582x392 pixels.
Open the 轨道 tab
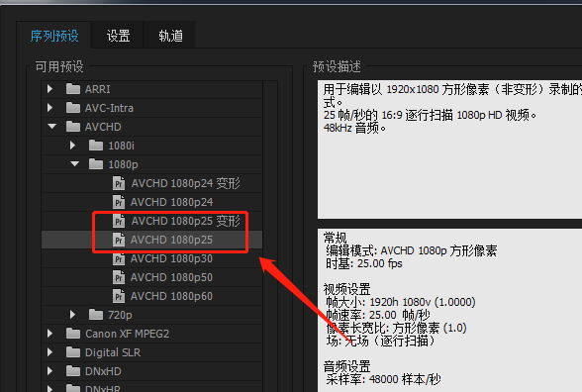pyautogui.click(x=170, y=36)
